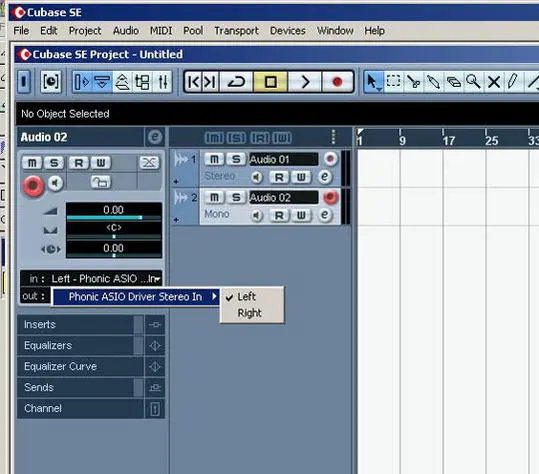Click the Record button in transport
Image resolution: width=539 pixels, height=474 pixels.
pos(337,82)
